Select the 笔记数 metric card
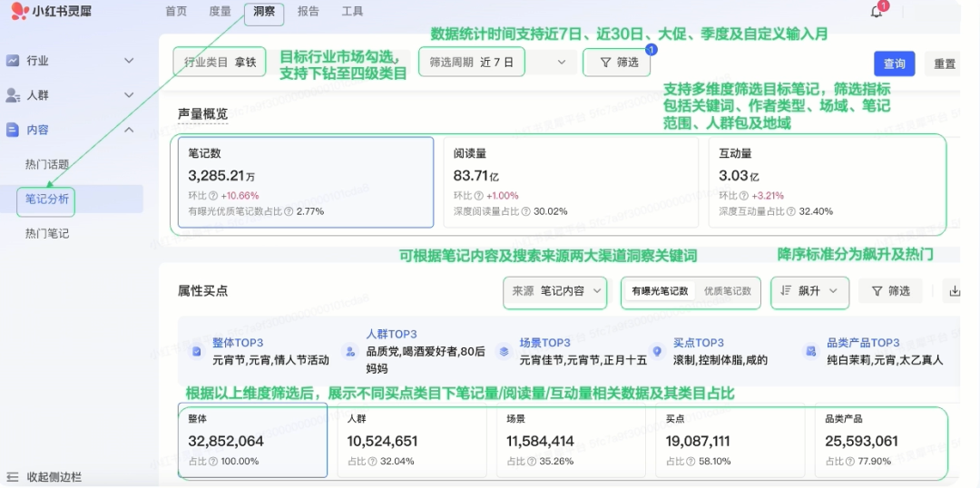This screenshot has height=488, width=980. (x=305, y=181)
